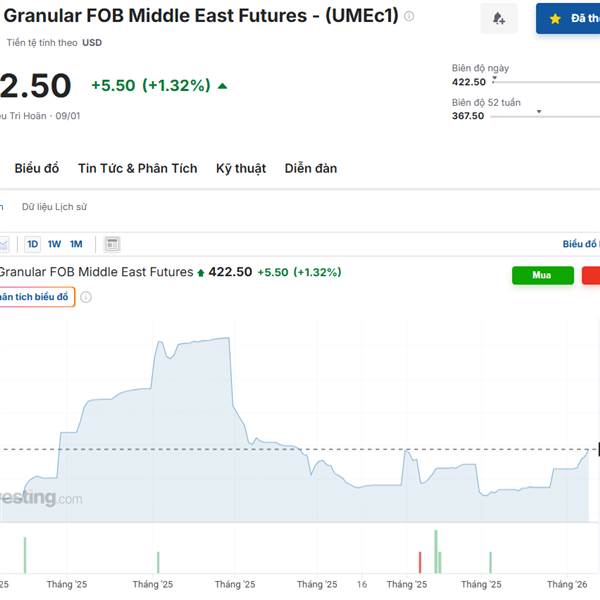
Task: Click the green arrow beside chart price 422.50
Action: 201,272
